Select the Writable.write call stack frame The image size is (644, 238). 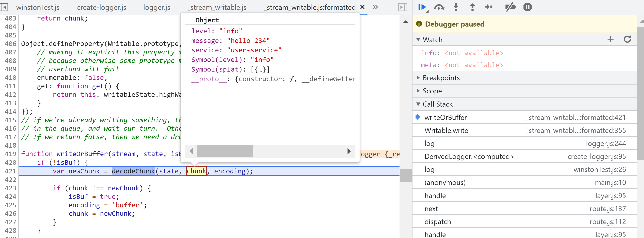446,130
